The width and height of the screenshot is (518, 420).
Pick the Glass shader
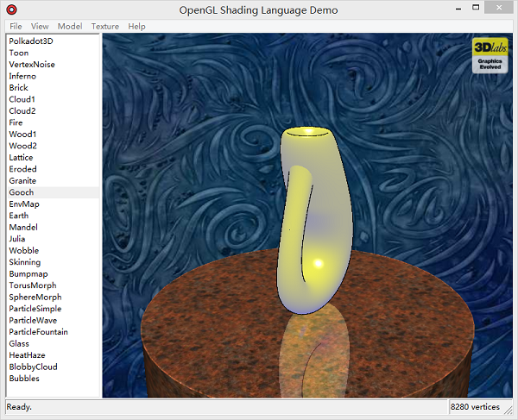(19, 343)
